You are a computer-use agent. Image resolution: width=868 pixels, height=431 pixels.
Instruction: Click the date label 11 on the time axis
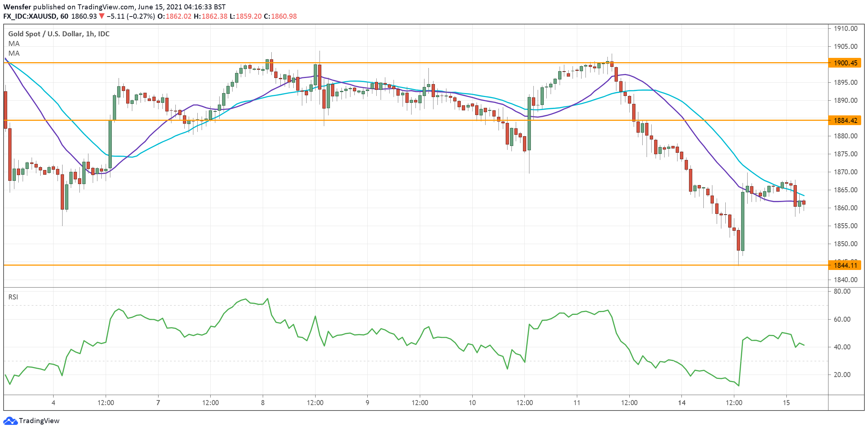point(577,403)
